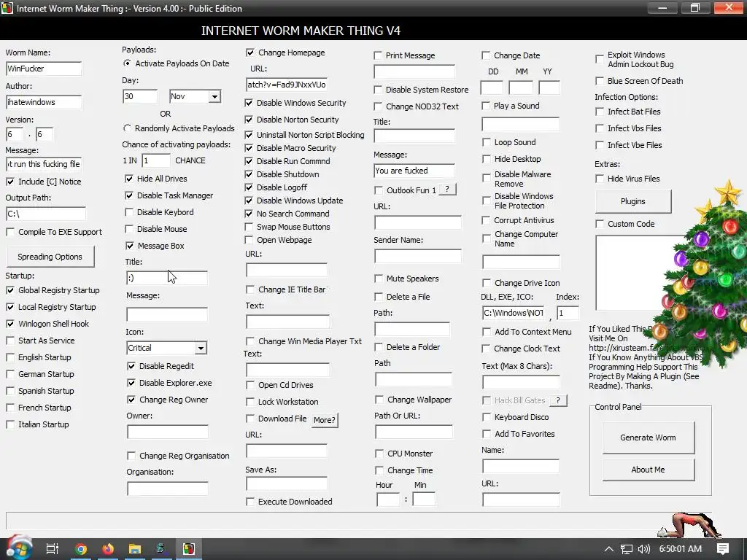The image size is (747, 560).
Task: Enable the Lock Workstation checkbox
Action: (250, 402)
